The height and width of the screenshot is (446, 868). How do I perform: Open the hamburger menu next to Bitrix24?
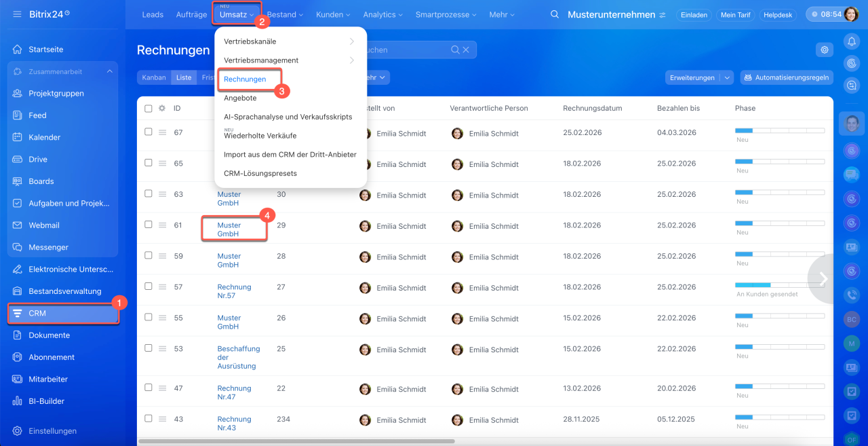coord(17,14)
